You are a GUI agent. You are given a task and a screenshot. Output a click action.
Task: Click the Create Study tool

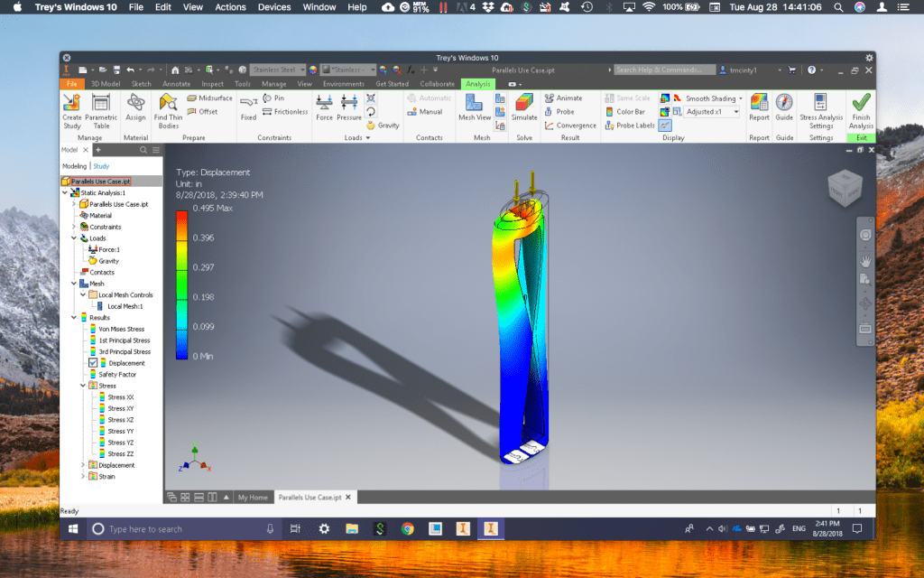tap(72, 111)
